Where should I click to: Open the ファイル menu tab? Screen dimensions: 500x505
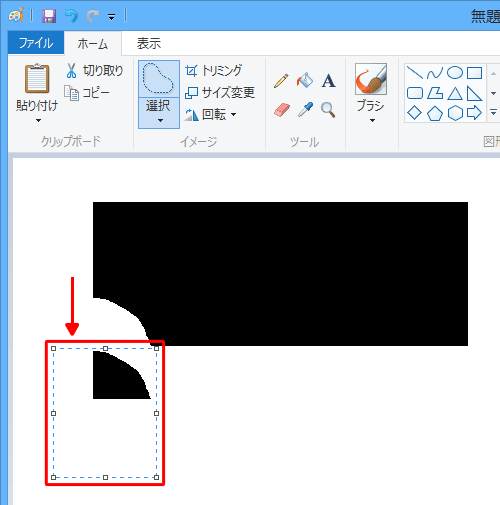coord(36,43)
